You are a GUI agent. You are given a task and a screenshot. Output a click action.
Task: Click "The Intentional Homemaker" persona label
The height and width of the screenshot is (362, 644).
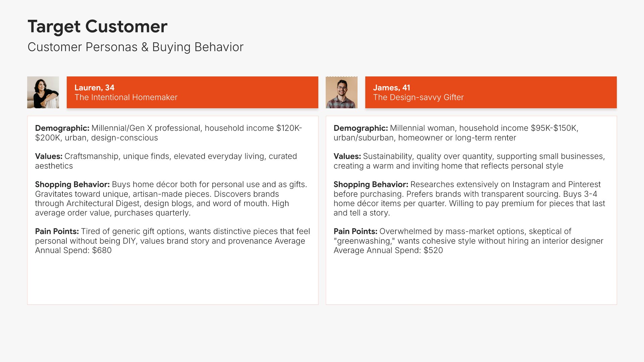[126, 98]
